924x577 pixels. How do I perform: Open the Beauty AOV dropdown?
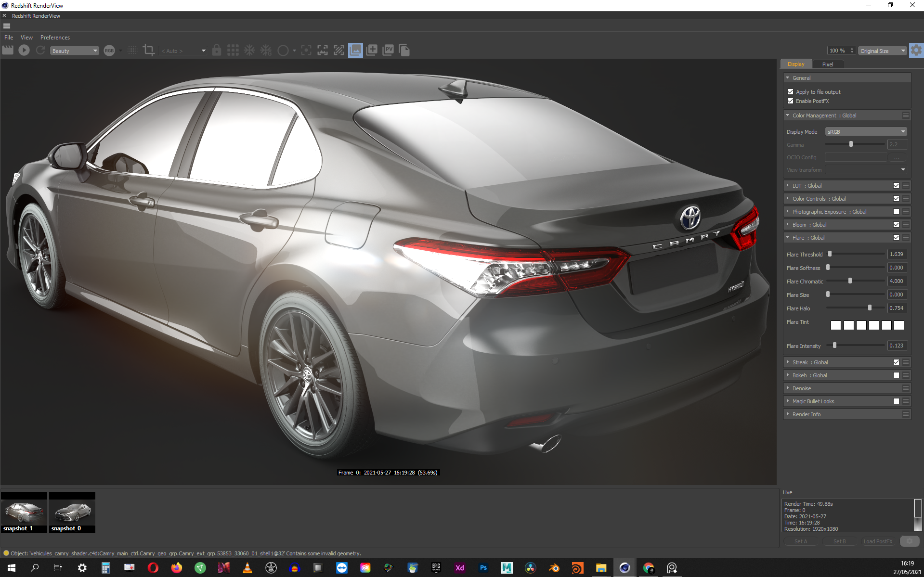75,51
